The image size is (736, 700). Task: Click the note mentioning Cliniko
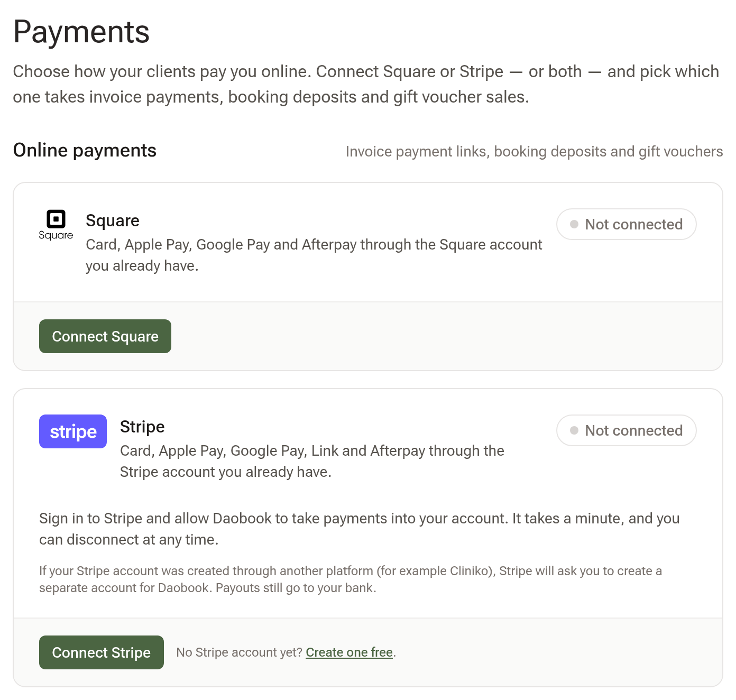click(351, 579)
